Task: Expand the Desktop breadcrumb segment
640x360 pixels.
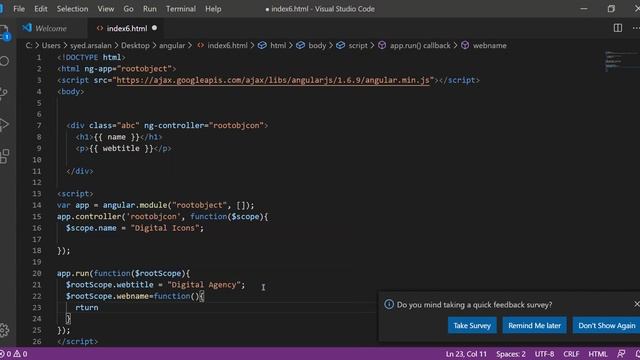Action: coord(135,45)
